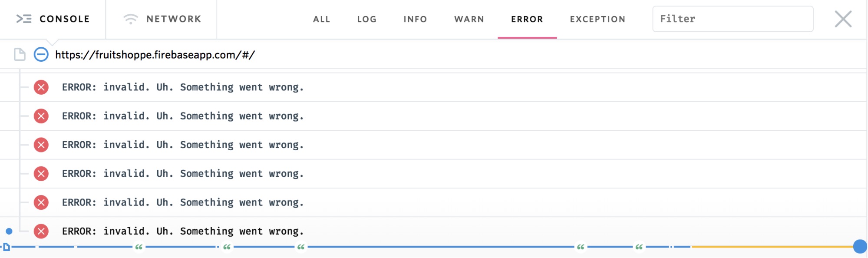Click the first red error icon

[41, 87]
